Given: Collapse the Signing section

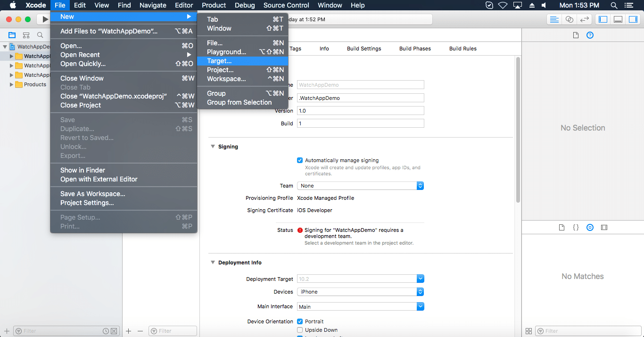Looking at the screenshot, I should (x=213, y=147).
